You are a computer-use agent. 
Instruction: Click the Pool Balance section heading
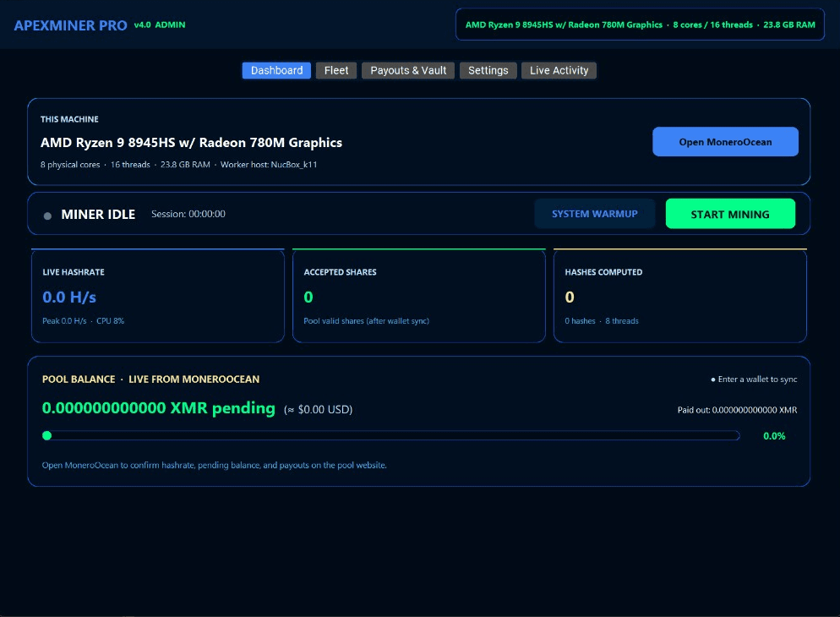tap(150, 379)
